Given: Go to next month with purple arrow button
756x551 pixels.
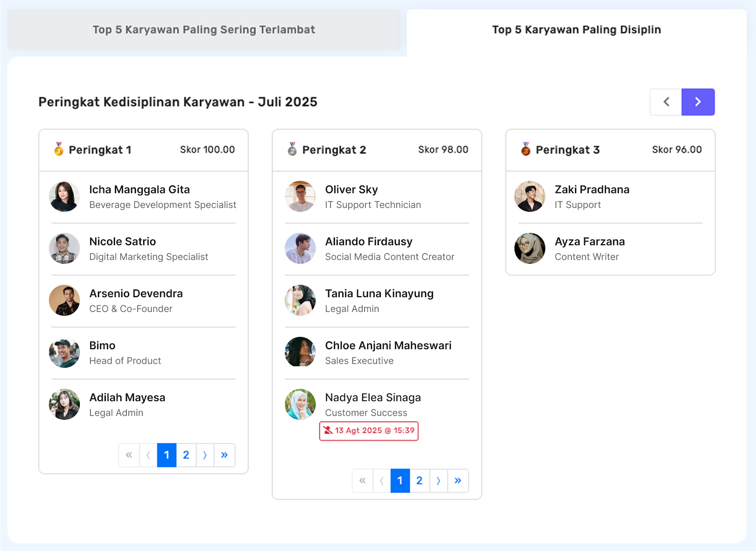Looking at the screenshot, I should click(x=697, y=102).
